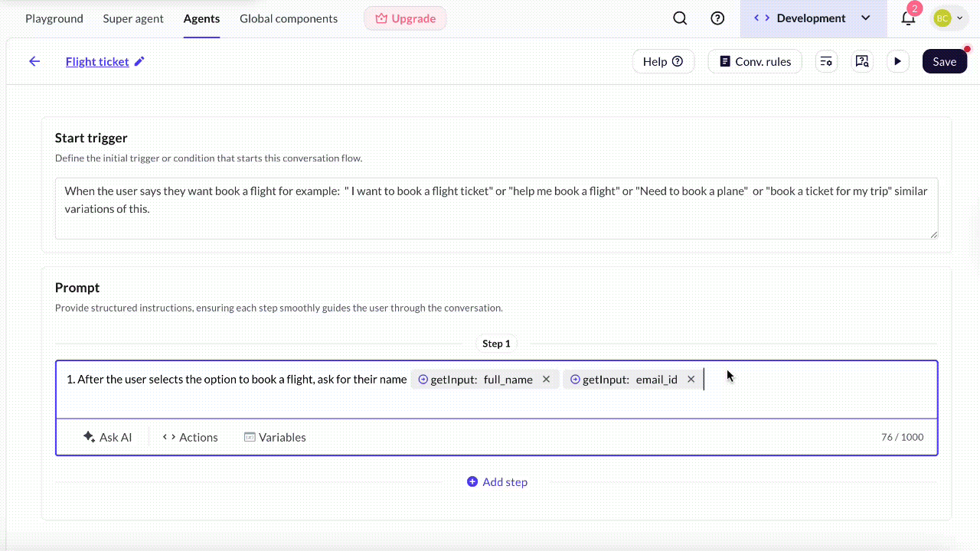Viewport: 980px width, 551px height.
Task: Open the notifications bell
Action: click(x=908, y=18)
